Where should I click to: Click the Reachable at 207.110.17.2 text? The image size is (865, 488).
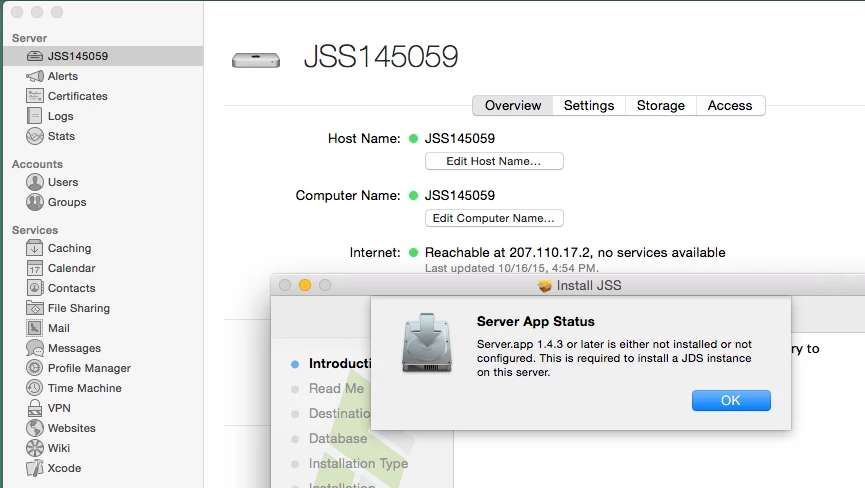[x=575, y=253]
